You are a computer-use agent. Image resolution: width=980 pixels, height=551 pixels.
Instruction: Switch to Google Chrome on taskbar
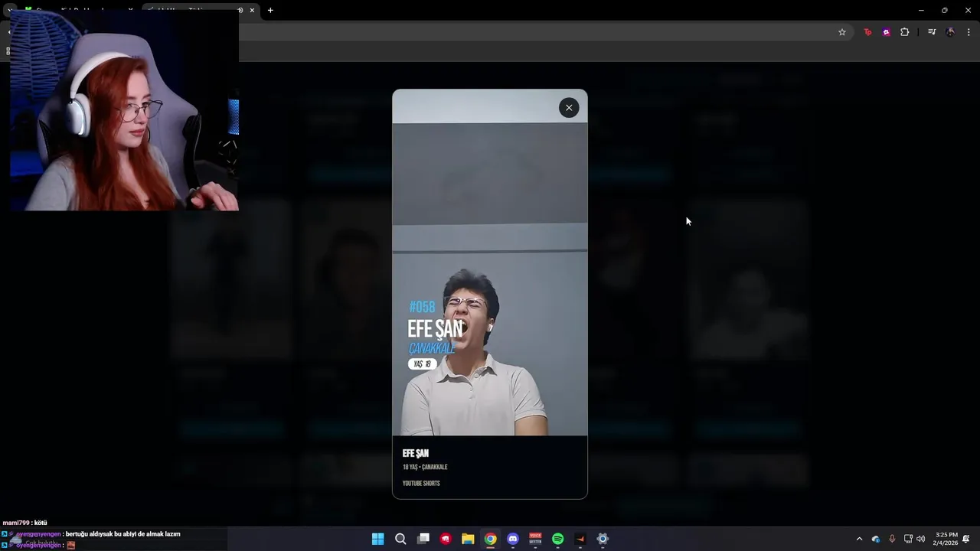(x=491, y=539)
